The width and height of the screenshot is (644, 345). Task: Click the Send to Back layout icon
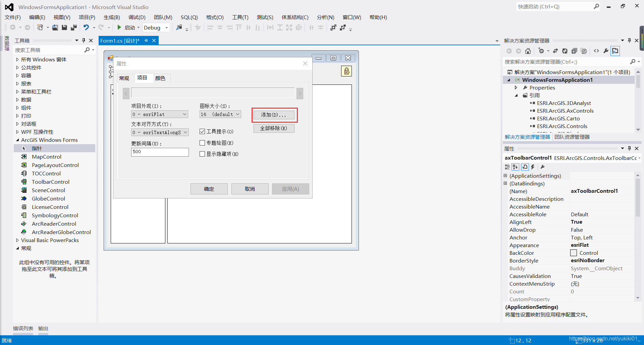tap(342, 27)
